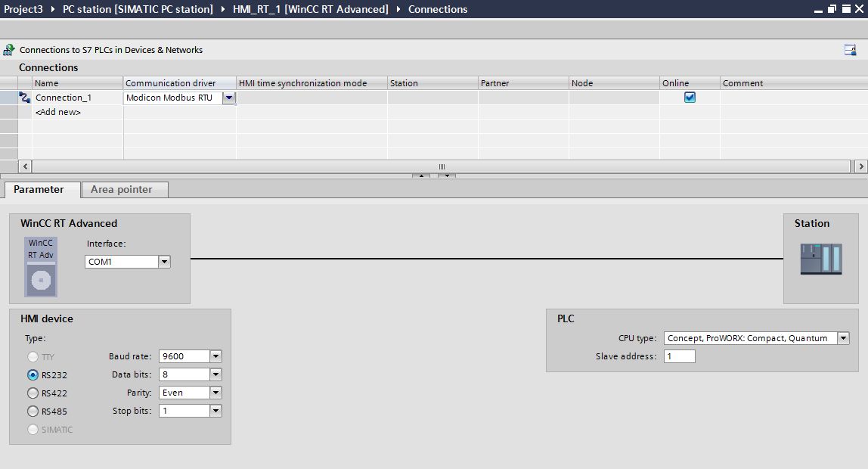Click the HMI time synchronization mode header
The image size is (868, 469).
pyautogui.click(x=312, y=83)
